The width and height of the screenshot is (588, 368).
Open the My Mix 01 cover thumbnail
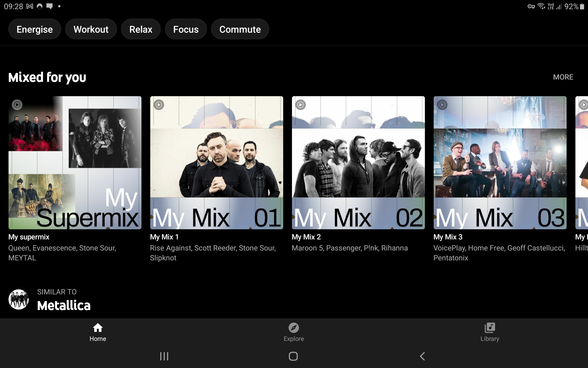click(217, 163)
